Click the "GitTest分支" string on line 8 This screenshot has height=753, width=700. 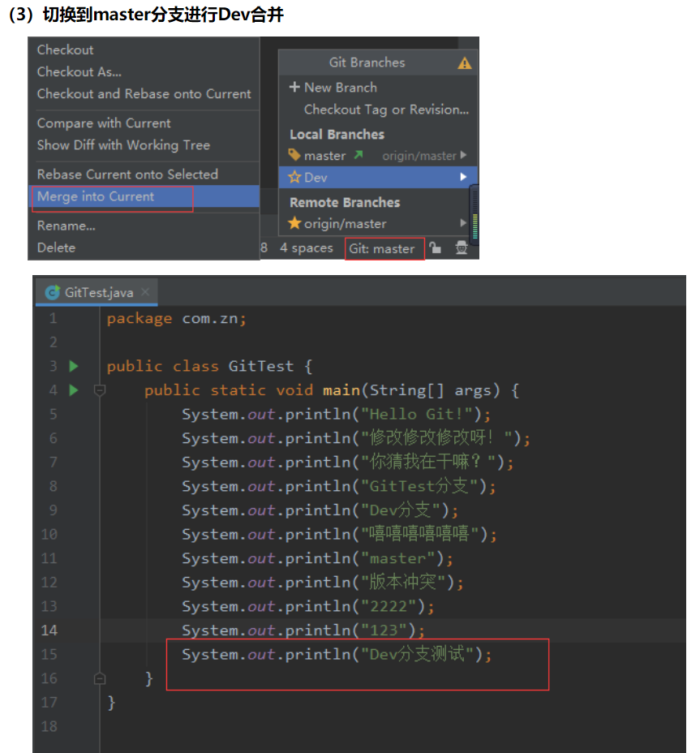point(419,486)
